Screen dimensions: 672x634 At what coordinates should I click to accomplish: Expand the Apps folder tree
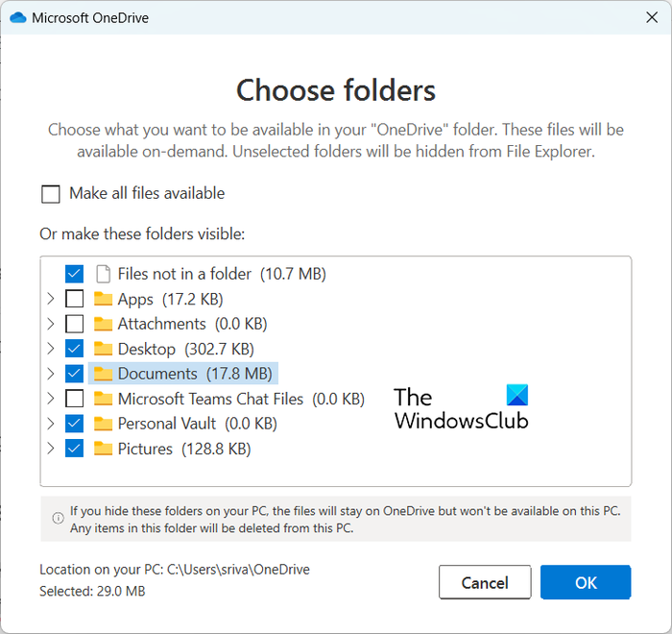click(51, 299)
